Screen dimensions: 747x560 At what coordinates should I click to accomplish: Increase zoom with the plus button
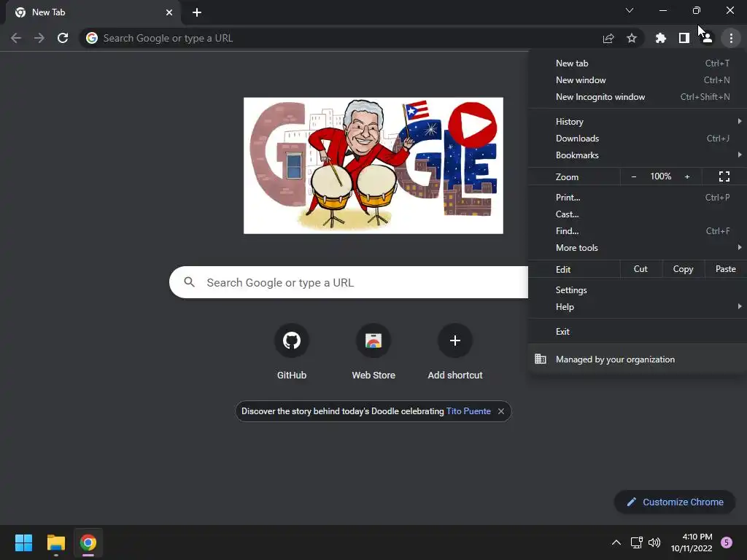coord(687,176)
